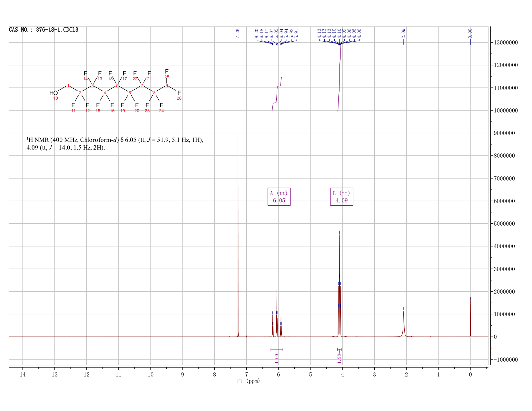Click the CAS NO. 376-18-1 title text
This screenshot has height=411, width=532.
click(x=44, y=30)
